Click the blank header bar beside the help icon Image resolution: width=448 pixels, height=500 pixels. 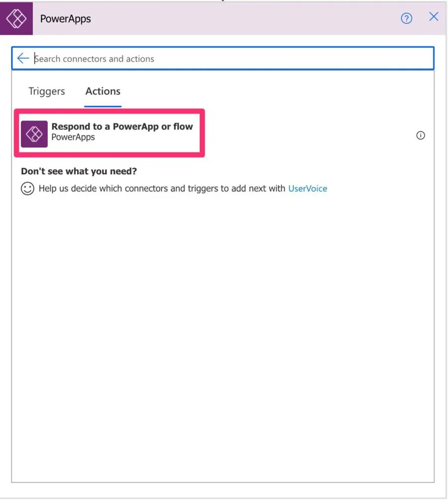coord(249,19)
